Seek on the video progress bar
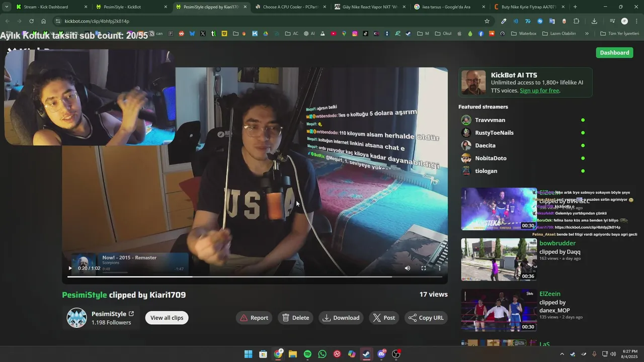The image size is (644, 362). [x=255, y=277]
